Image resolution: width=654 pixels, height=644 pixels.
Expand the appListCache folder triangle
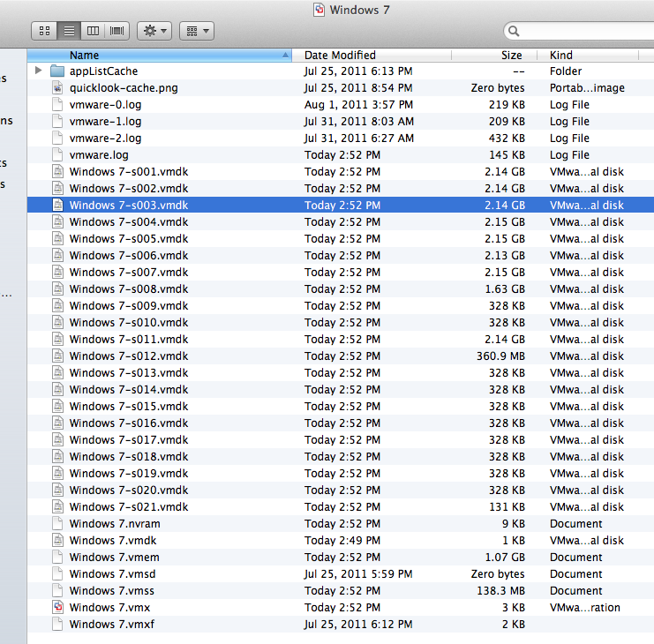tap(38, 71)
